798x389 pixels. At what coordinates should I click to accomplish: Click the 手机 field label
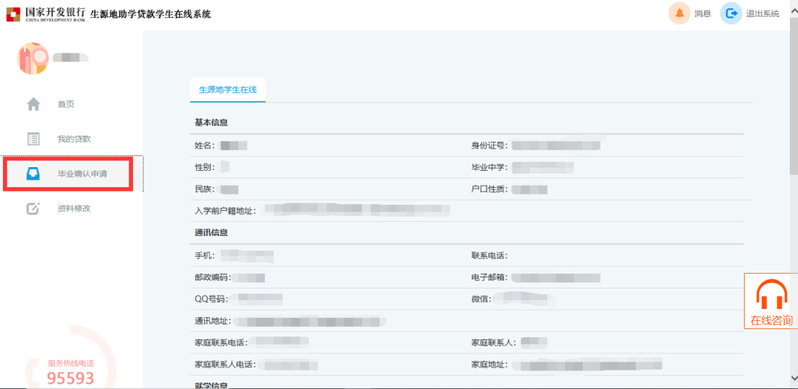(205, 255)
